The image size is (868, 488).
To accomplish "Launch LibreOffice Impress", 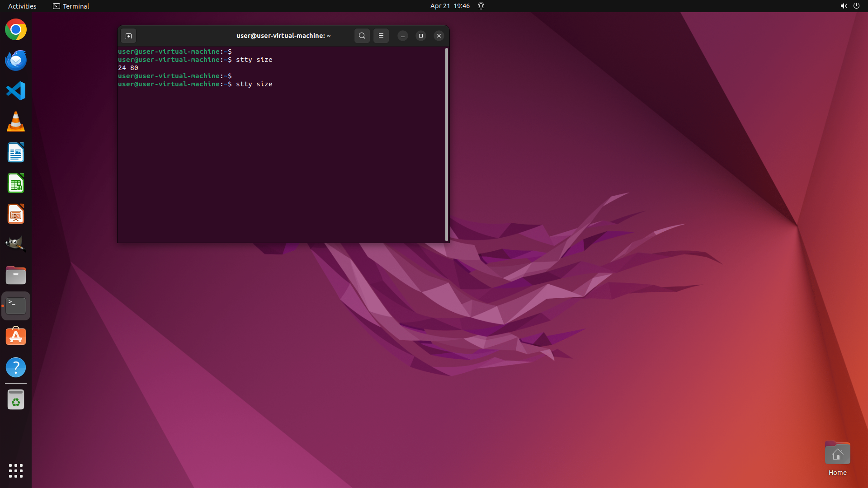I will (x=16, y=214).
